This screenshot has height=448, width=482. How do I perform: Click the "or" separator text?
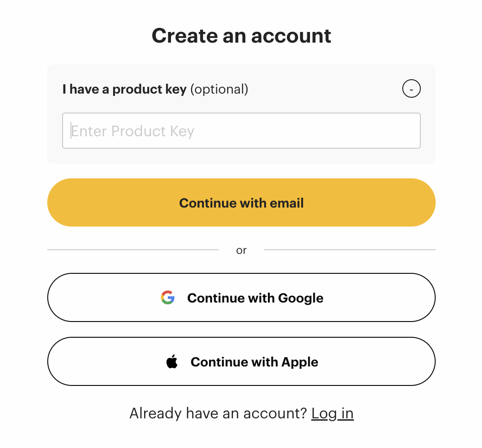coord(241,250)
